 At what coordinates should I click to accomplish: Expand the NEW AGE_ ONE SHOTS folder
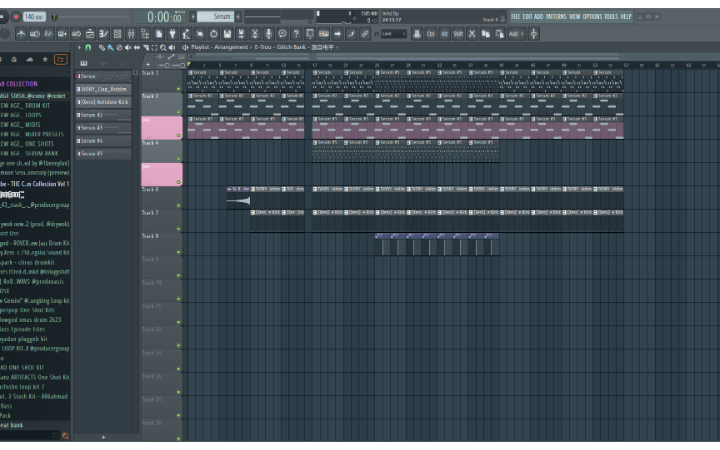[x=28, y=144]
